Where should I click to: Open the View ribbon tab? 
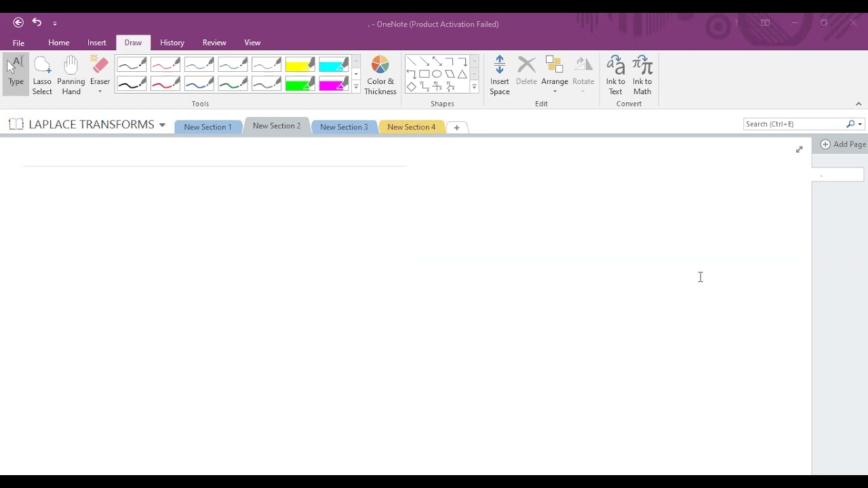click(x=252, y=43)
